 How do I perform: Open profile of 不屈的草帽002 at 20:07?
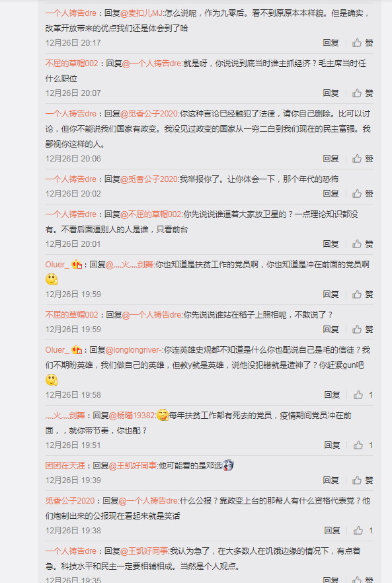(x=71, y=64)
